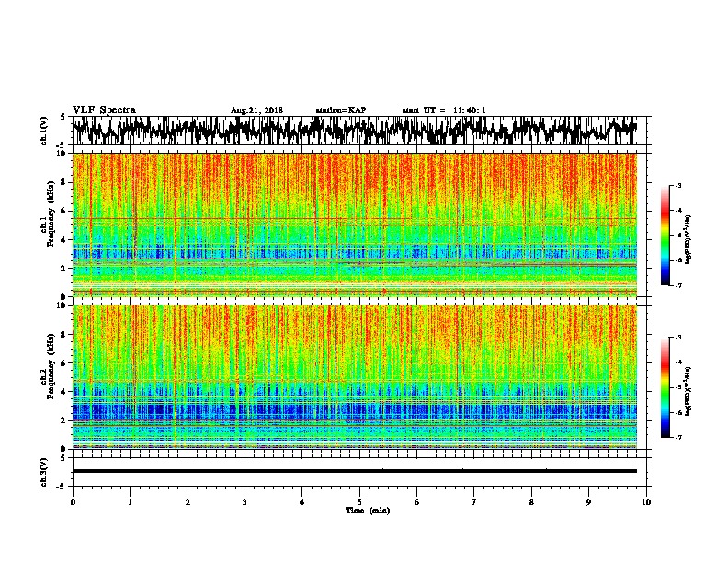Select the time axis tick label "4"

point(302,502)
